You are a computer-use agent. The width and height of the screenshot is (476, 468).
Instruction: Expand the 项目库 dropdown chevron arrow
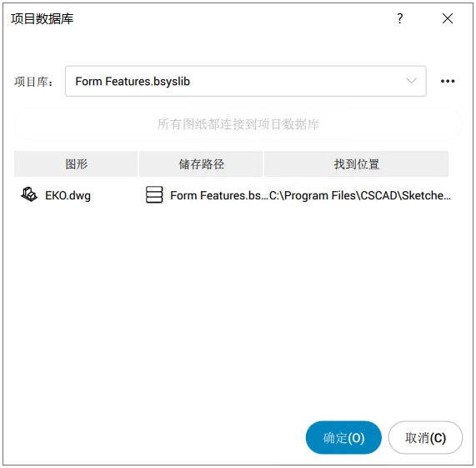pyautogui.click(x=411, y=81)
